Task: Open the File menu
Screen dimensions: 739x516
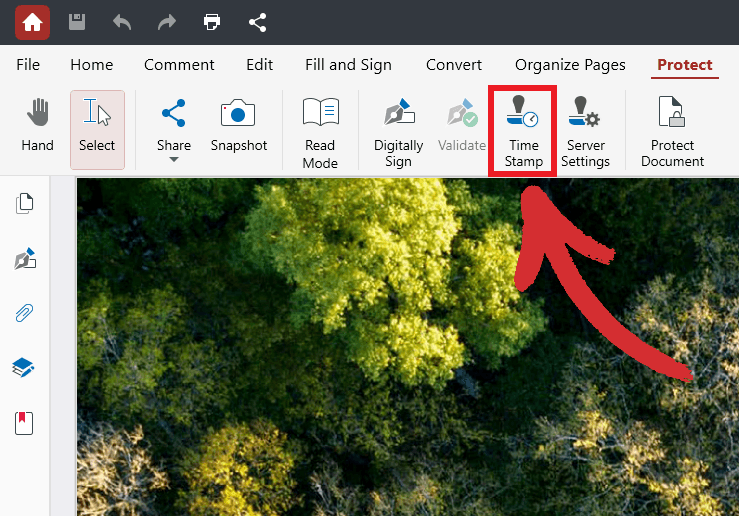Action: [28, 65]
